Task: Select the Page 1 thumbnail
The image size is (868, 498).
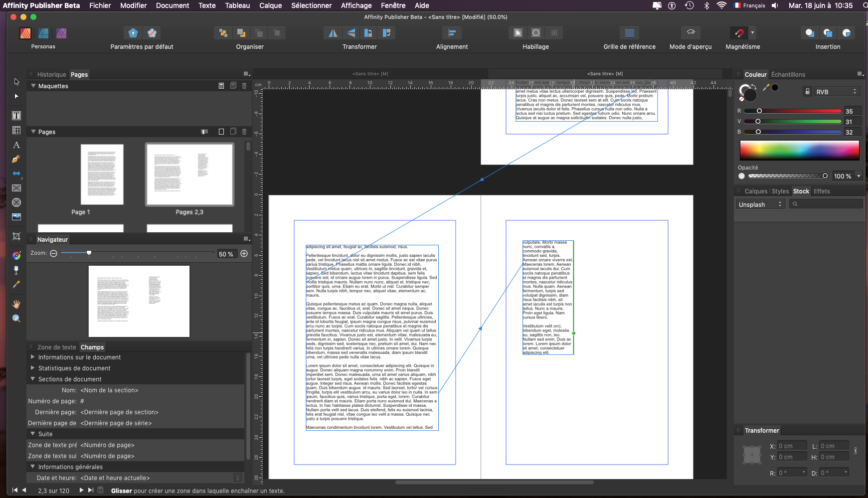Action: coord(102,174)
